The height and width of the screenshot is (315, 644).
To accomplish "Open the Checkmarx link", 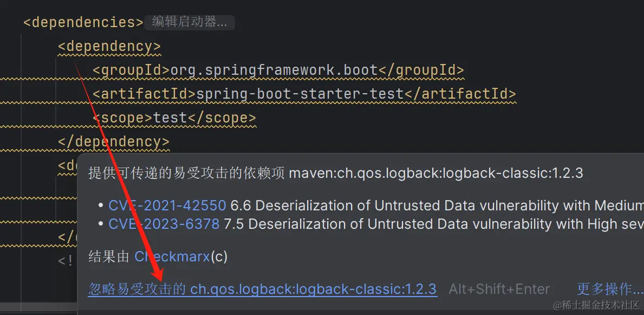I will pos(172,256).
